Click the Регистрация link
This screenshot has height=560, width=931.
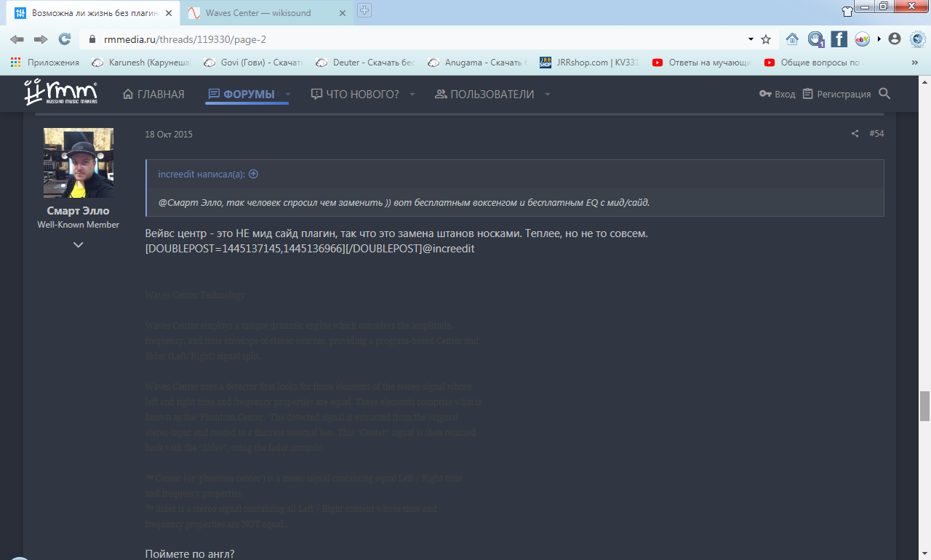click(x=836, y=94)
